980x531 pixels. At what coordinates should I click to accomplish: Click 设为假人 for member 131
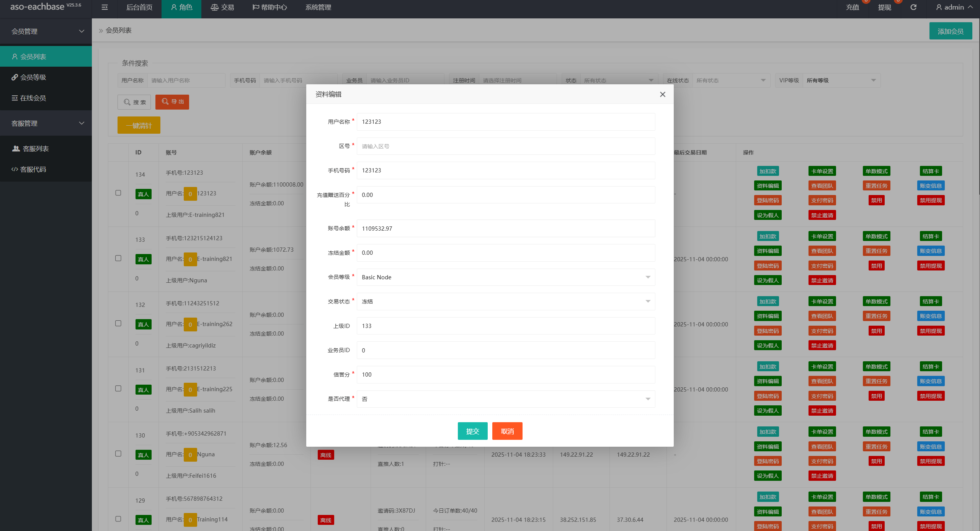click(x=768, y=411)
